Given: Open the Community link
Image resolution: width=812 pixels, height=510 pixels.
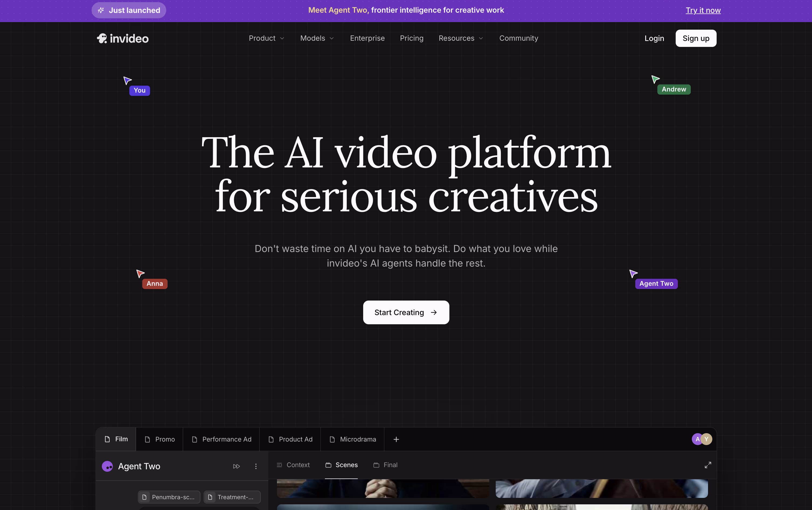Looking at the screenshot, I should click(518, 38).
